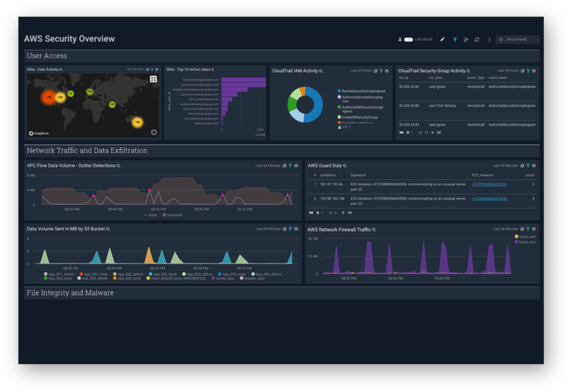Click the share dashboard icon

466,40
